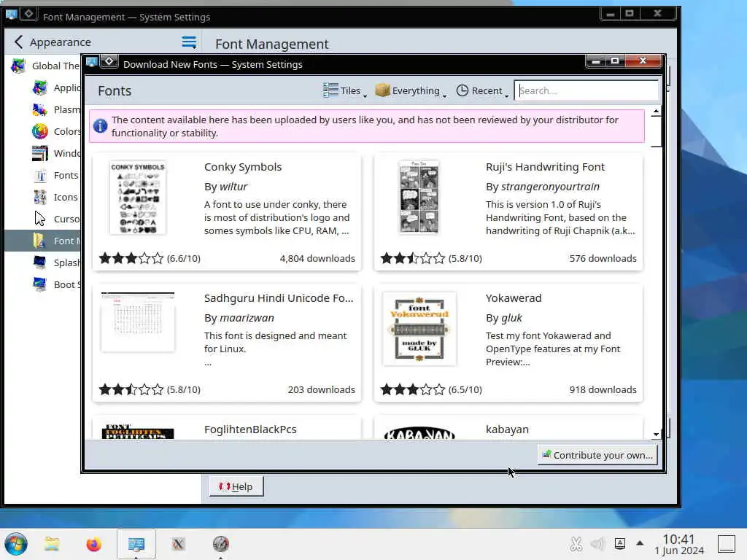Viewport: 747px width, 560px height.
Task: Click author name maarizwan
Action: tap(247, 318)
